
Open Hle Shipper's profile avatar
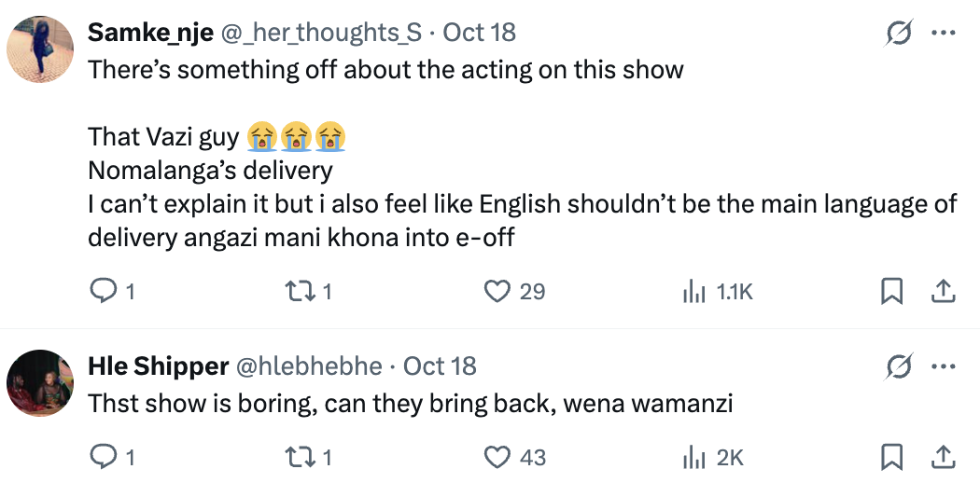(40, 382)
